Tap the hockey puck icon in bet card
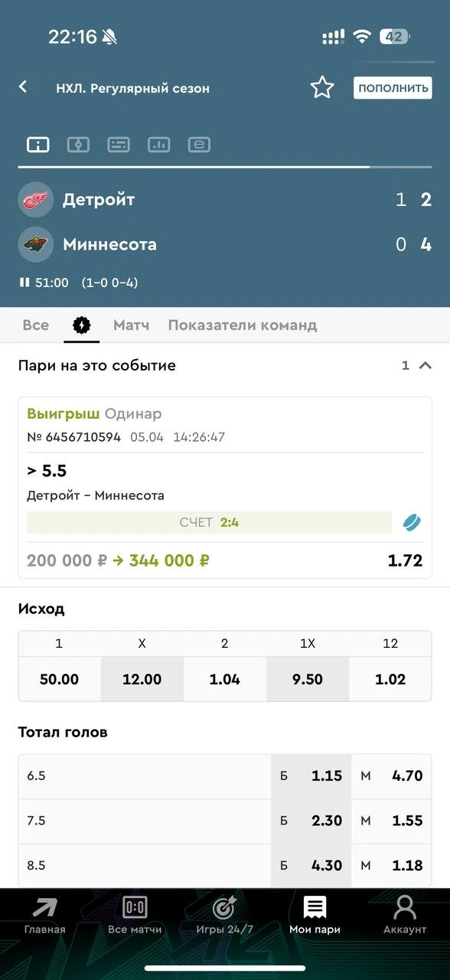The height and width of the screenshot is (980, 450). click(412, 523)
